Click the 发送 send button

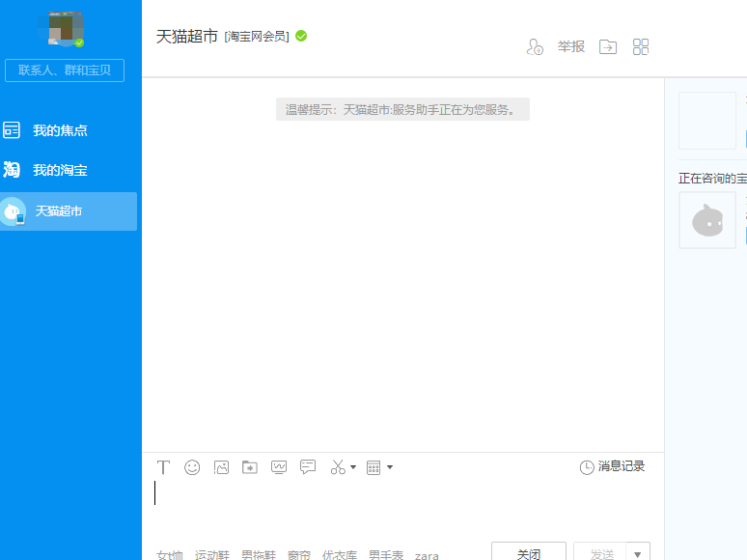(x=599, y=552)
